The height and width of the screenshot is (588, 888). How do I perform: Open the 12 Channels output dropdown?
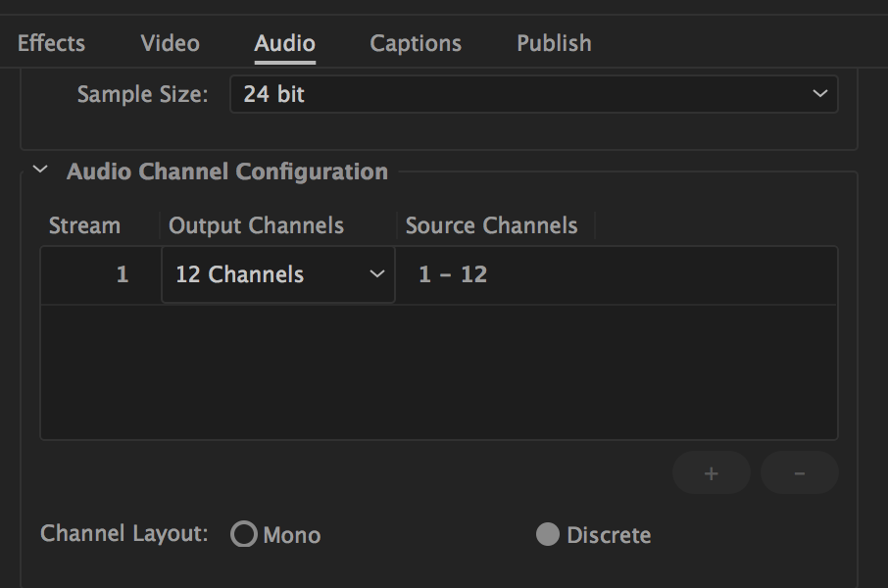(x=278, y=275)
